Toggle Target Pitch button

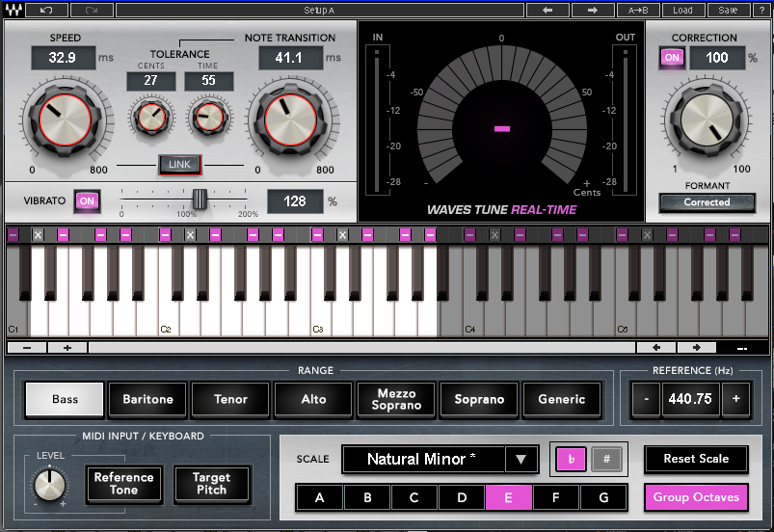[x=212, y=484]
